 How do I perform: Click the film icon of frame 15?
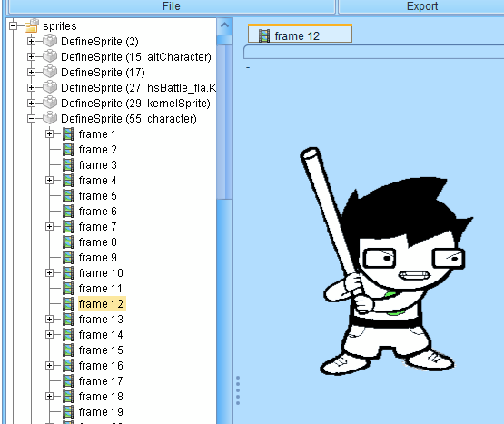[x=68, y=350]
